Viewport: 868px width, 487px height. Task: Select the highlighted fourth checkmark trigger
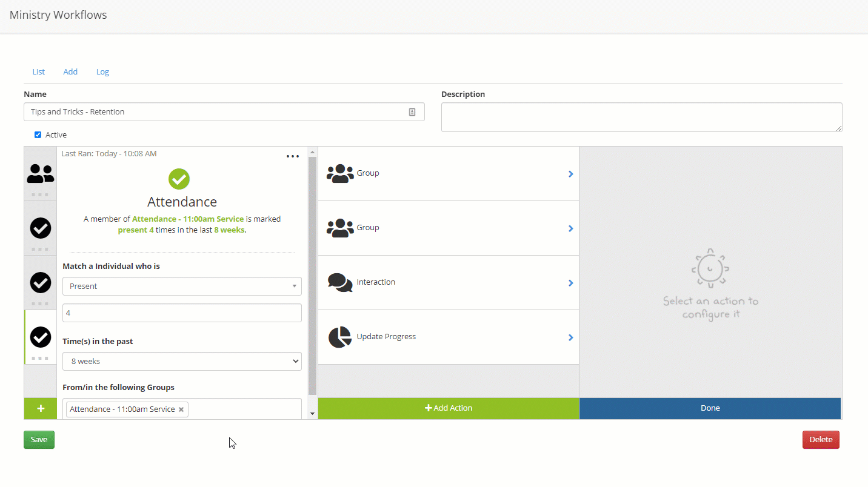[41, 337]
